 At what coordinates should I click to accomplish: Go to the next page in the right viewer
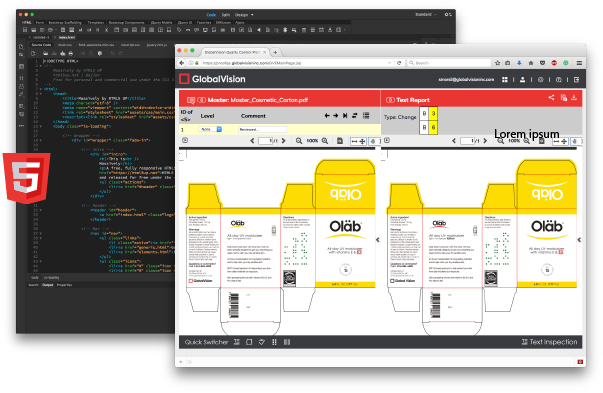[485, 141]
